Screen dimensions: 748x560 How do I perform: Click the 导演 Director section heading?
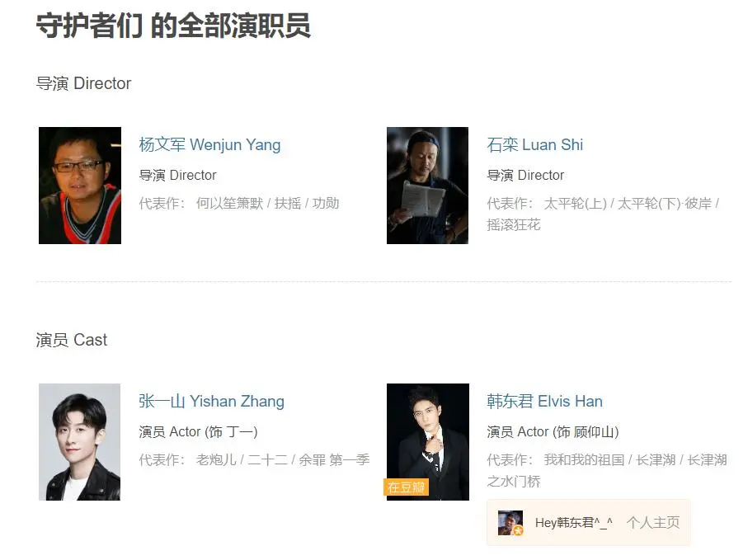(83, 83)
